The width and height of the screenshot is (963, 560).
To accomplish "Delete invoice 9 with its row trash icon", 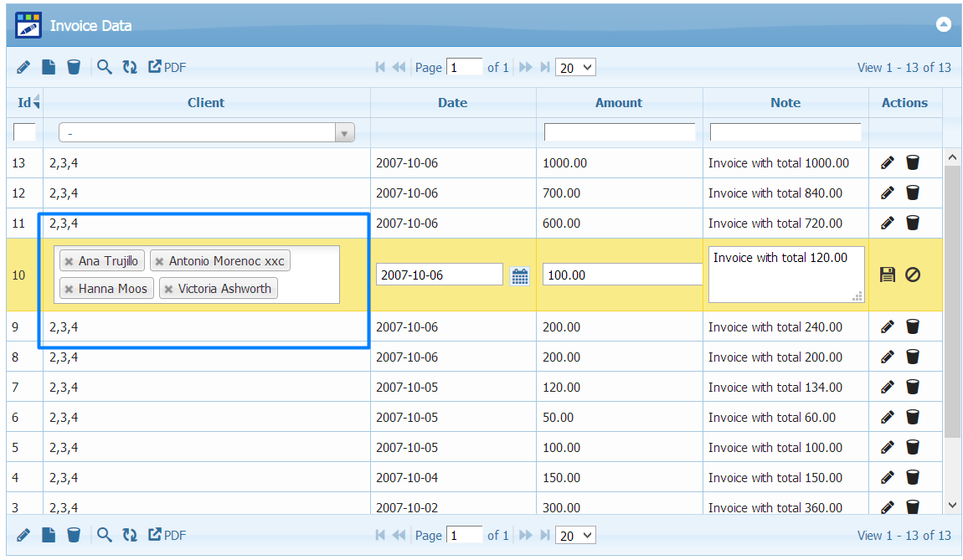I will (x=913, y=326).
